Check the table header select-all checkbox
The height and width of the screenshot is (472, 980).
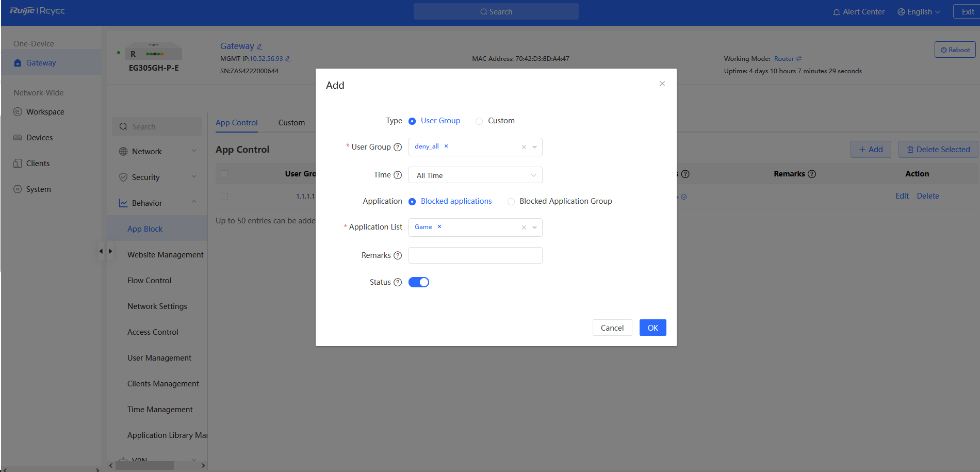(x=224, y=174)
